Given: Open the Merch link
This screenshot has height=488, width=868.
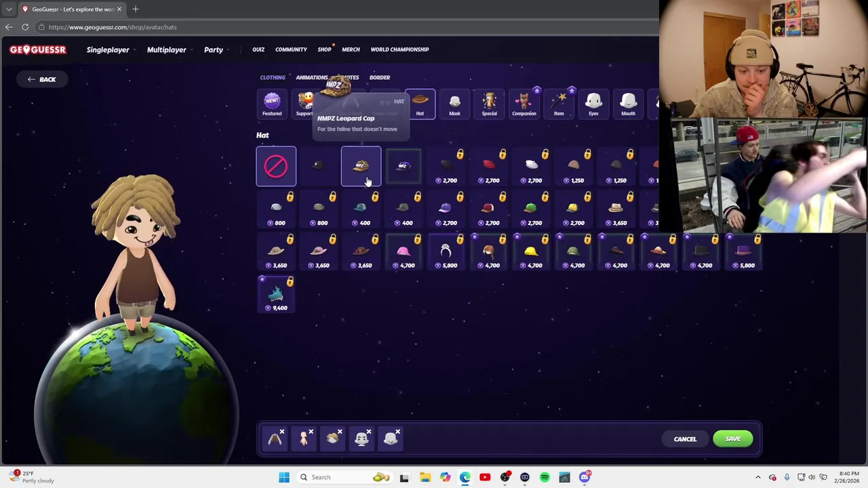Looking at the screenshot, I should [351, 49].
